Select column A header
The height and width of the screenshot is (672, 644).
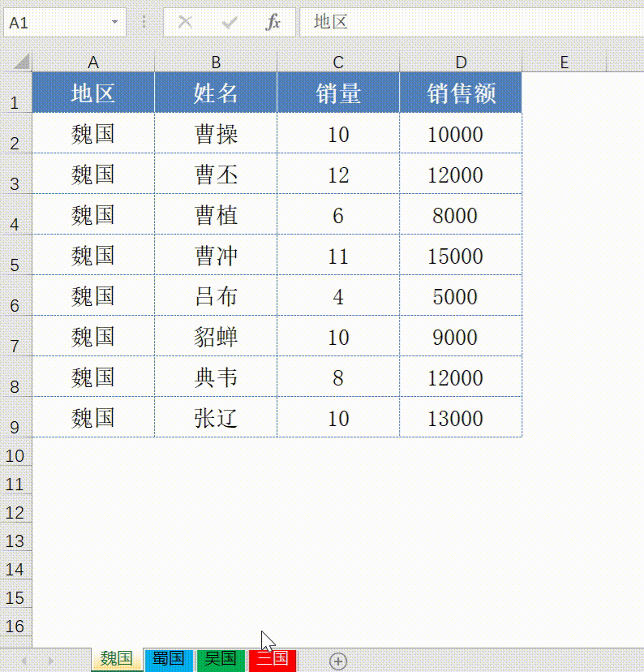click(x=93, y=62)
